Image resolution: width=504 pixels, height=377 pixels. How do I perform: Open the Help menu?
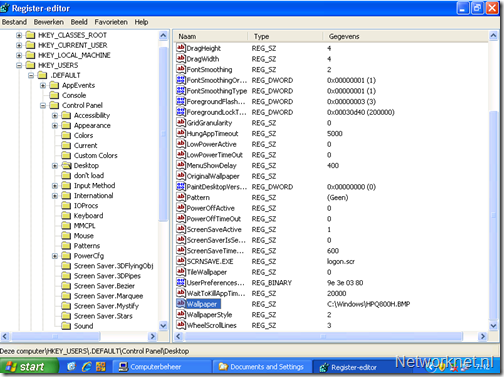point(141,22)
